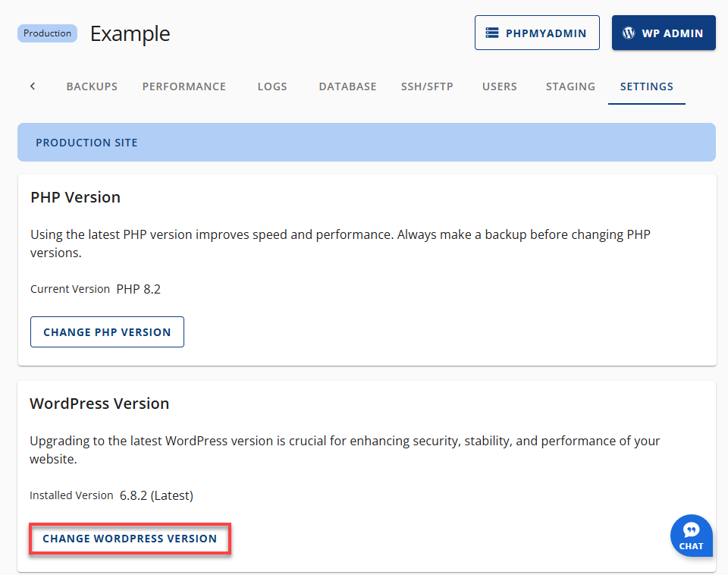Viewport: 728px width, 575px height.
Task: Click the WordPress logo on WP Admin button
Action: tap(628, 32)
